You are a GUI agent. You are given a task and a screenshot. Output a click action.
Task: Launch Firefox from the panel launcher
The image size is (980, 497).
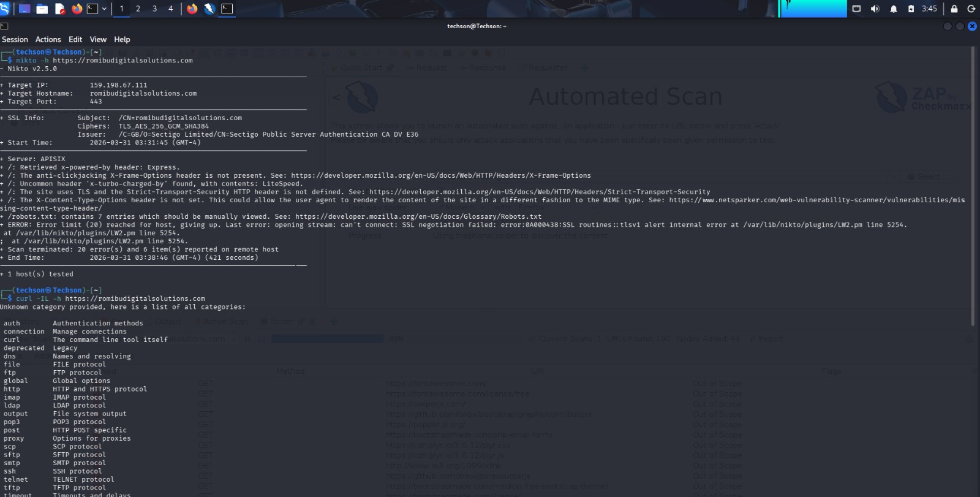coord(77,9)
